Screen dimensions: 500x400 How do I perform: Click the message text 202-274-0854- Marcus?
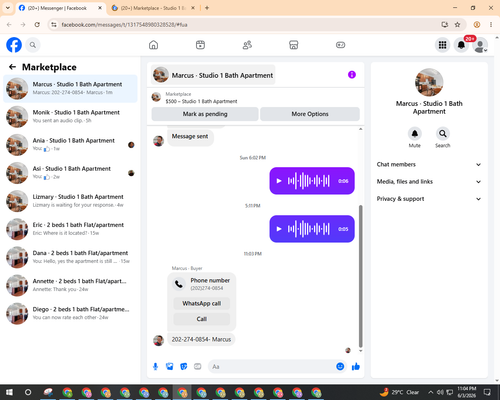pyautogui.click(x=201, y=339)
